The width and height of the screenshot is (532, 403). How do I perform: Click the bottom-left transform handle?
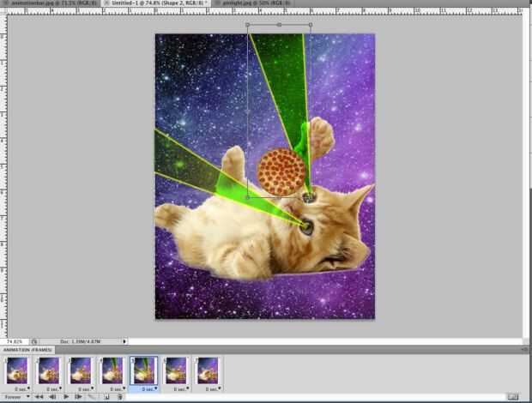tap(248, 197)
